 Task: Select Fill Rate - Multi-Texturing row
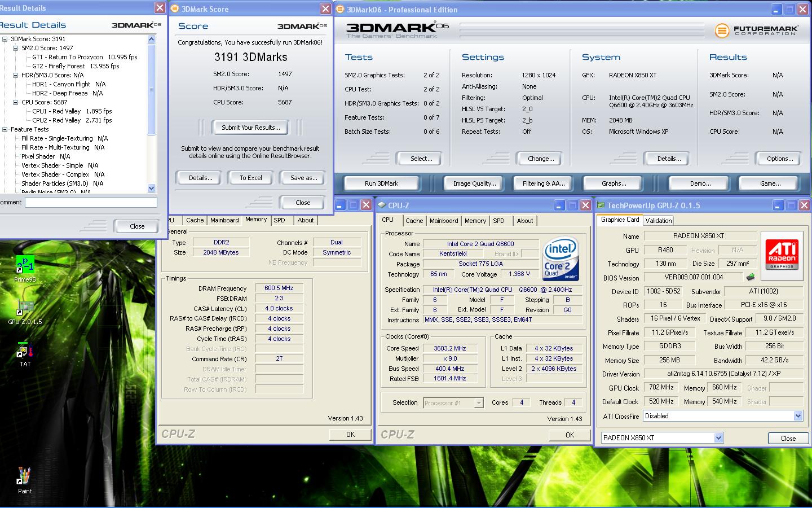click(x=63, y=147)
